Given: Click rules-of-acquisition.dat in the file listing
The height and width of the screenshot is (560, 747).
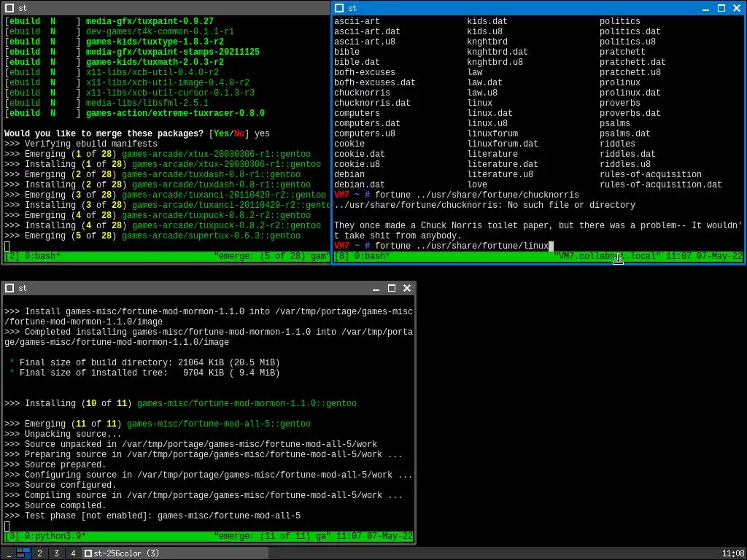Looking at the screenshot, I should click(661, 184).
